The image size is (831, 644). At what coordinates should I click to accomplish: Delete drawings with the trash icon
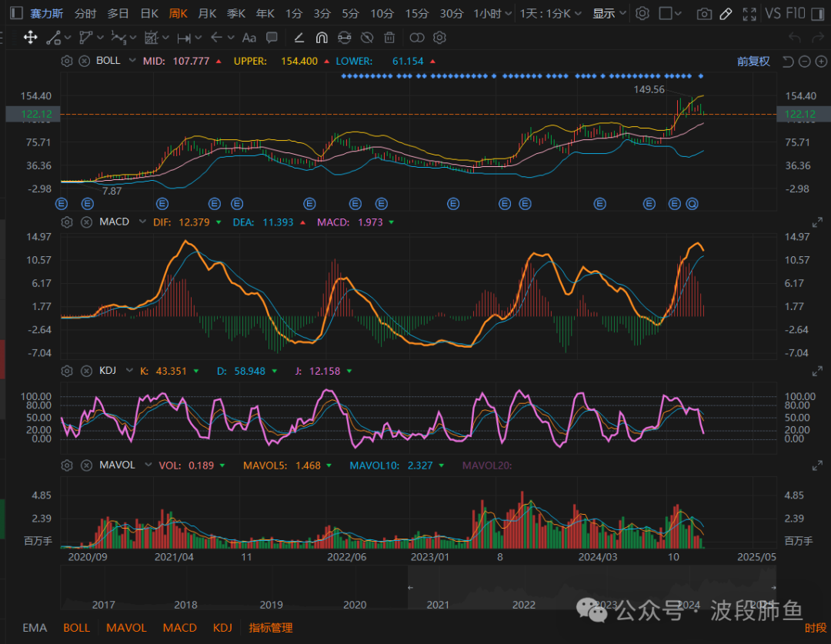(x=389, y=38)
